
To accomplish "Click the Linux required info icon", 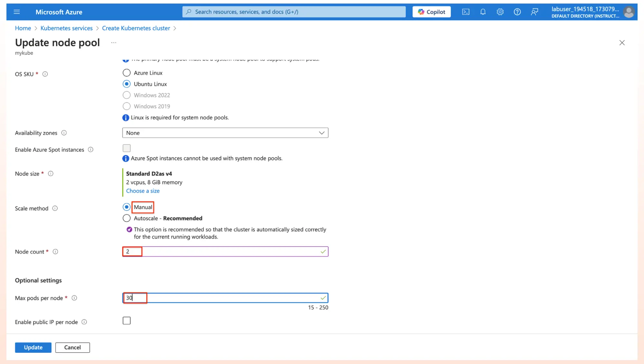I will [126, 118].
